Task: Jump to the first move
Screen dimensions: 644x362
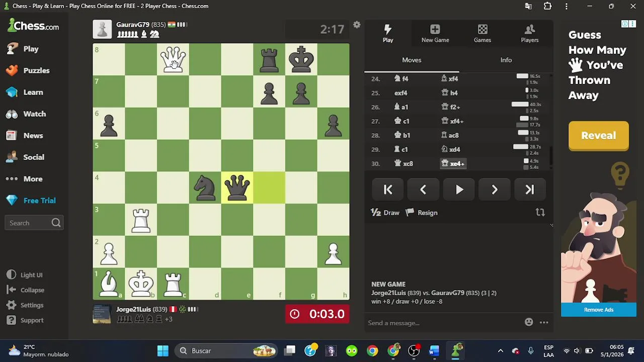Action: [388, 190]
